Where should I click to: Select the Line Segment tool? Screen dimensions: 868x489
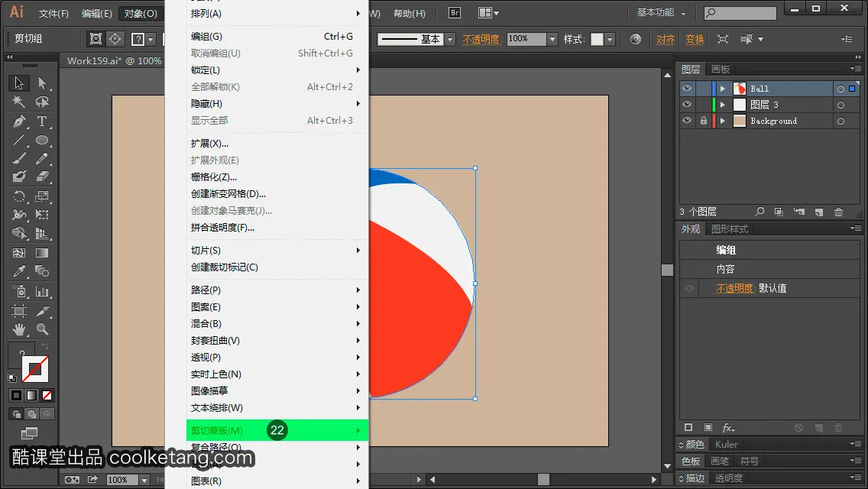tap(19, 140)
